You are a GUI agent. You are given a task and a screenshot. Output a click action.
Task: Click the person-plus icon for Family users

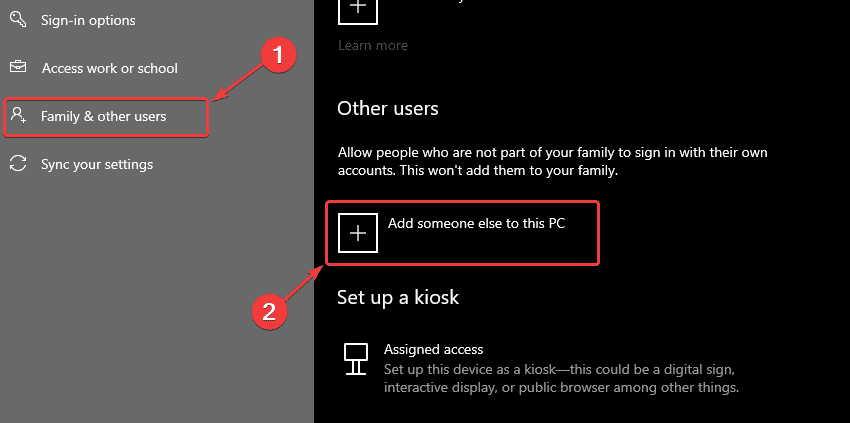point(19,116)
